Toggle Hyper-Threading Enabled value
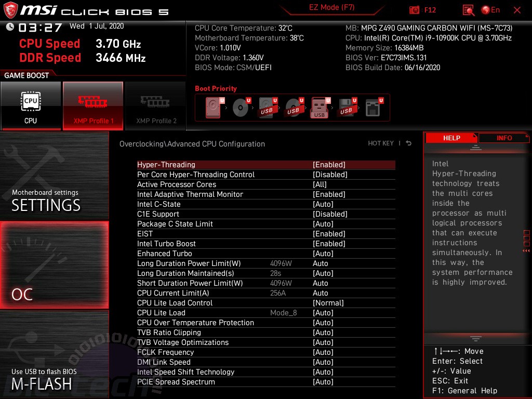 329,165
